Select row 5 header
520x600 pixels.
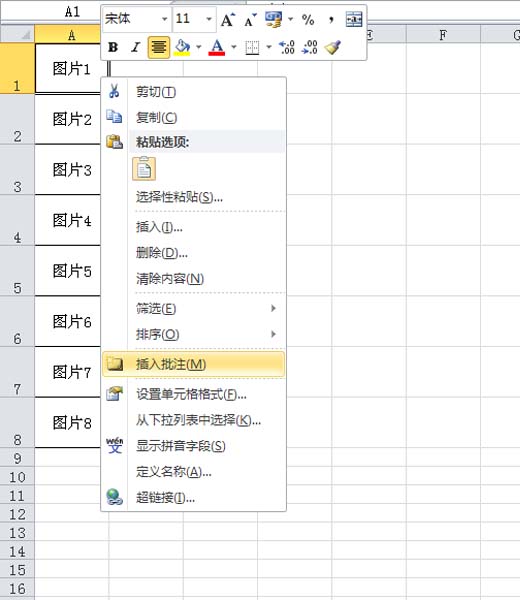pos(17,271)
